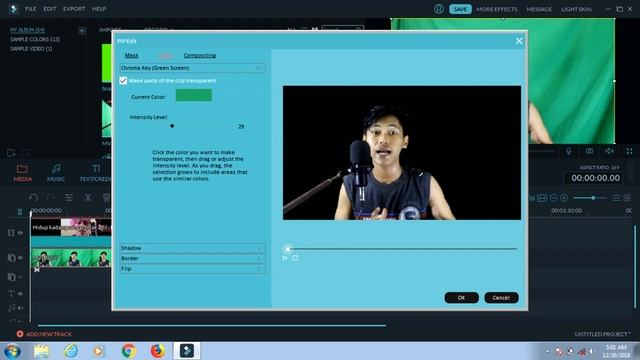The width and height of the screenshot is (640, 360).
Task: Click the Current Color green swatch
Action: [193, 96]
